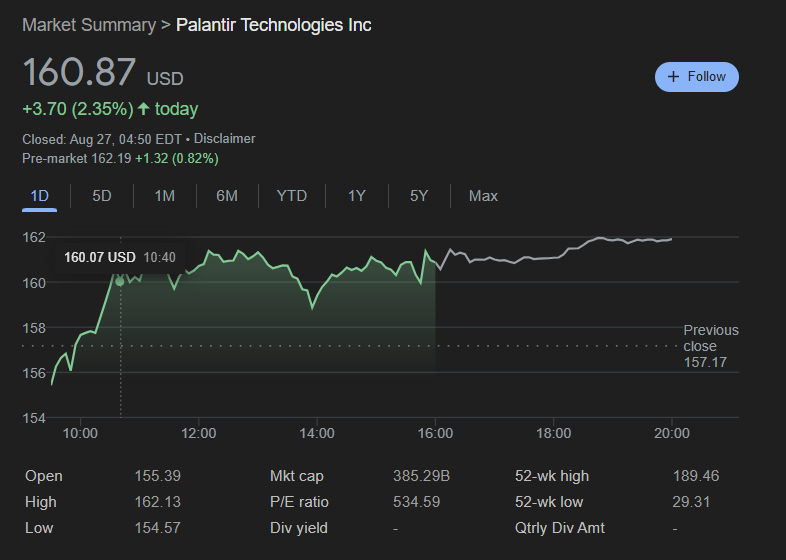Follow Palantir Technologies stock
786x560 pixels.
click(x=697, y=77)
